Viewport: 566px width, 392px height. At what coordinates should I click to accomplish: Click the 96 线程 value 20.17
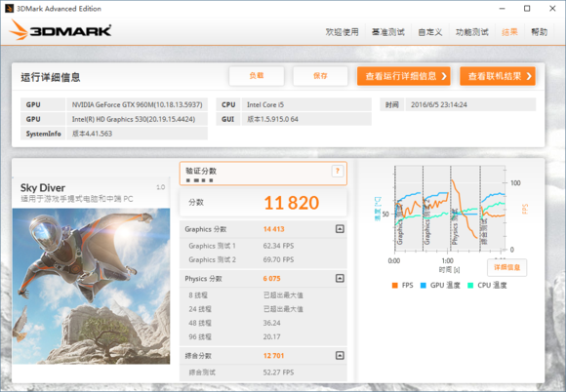point(272,336)
